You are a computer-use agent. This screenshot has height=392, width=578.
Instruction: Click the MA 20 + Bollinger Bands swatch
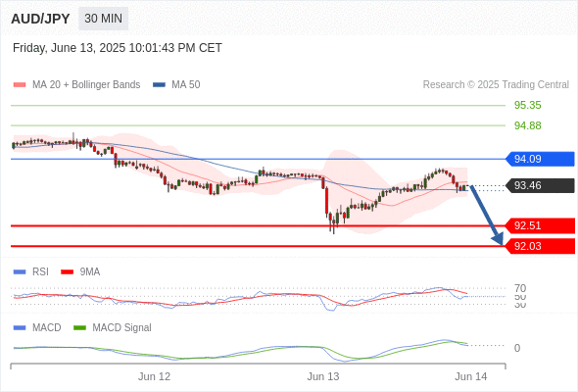click(x=20, y=85)
